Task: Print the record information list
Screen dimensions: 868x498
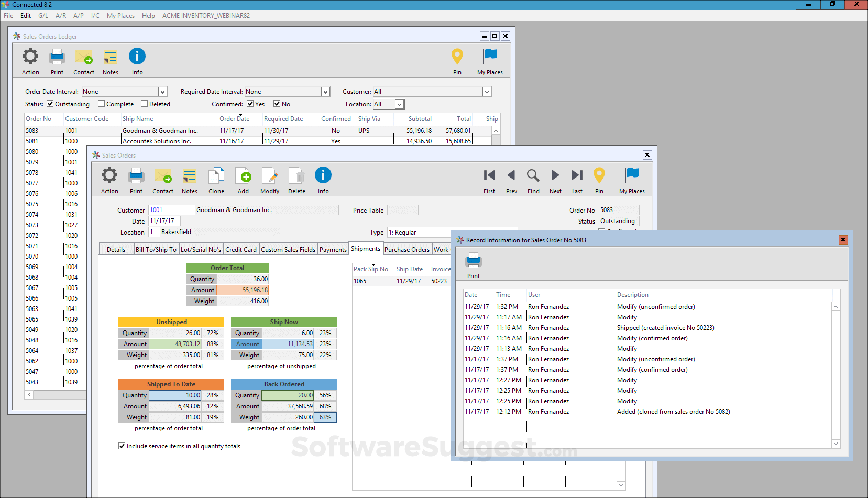Action: click(473, 261)
